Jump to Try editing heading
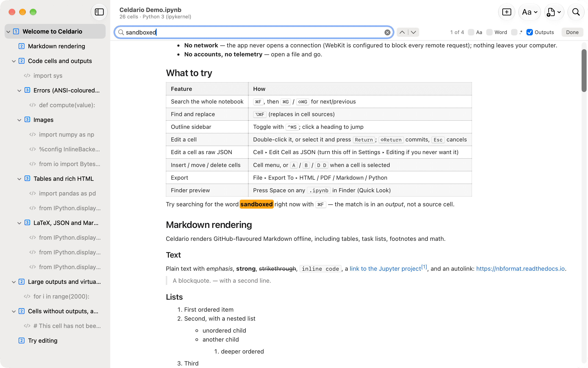Image resolution: width=588 pixels, height=368 pixels. 55,340
